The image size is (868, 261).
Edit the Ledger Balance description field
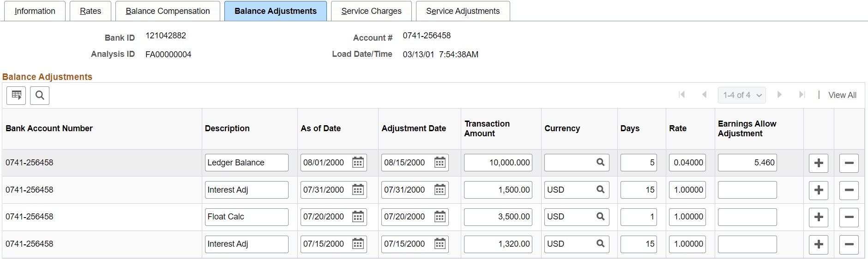247,163
